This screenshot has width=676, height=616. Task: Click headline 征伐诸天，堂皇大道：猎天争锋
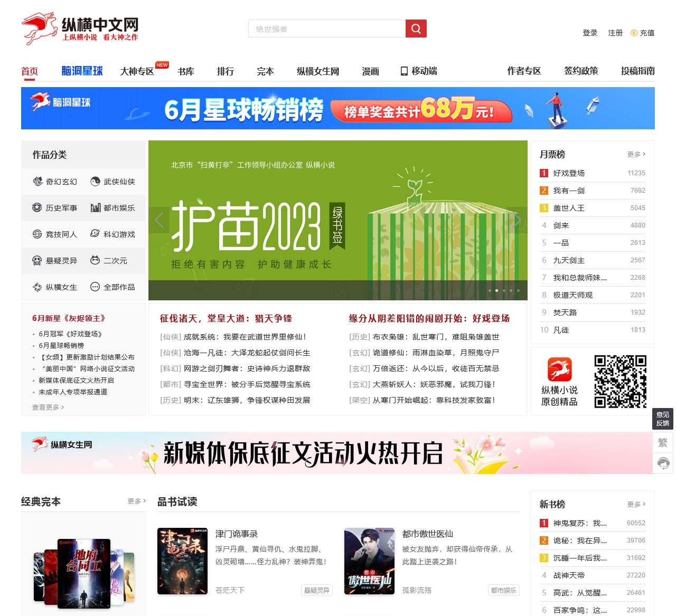click(226, 318)
